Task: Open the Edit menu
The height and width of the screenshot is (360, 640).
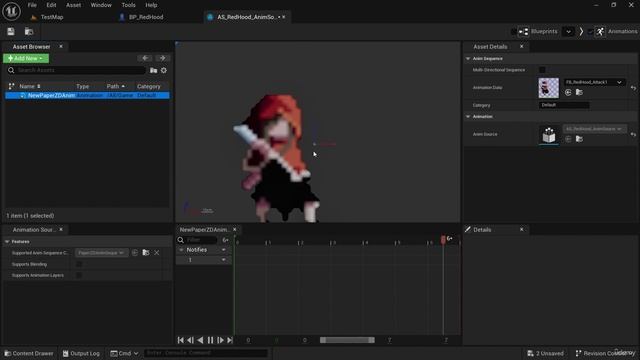Action: (x=51, y=5)
